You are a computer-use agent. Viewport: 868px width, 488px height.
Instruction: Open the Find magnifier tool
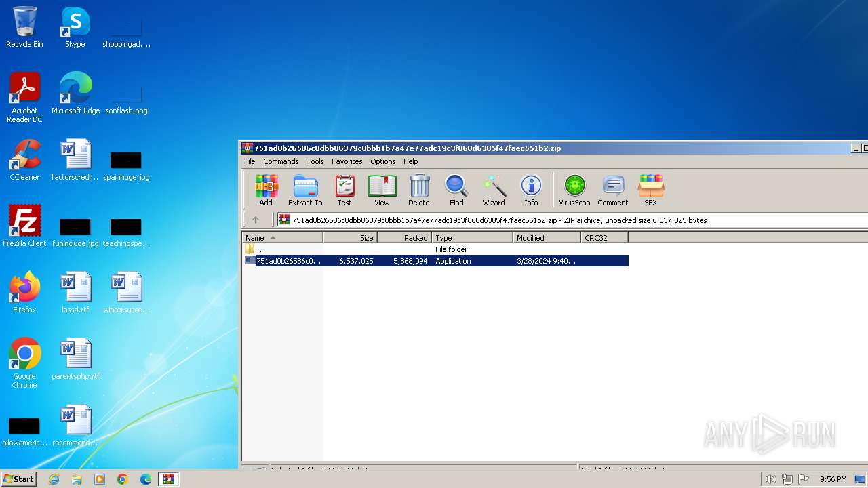click(456, 190)
